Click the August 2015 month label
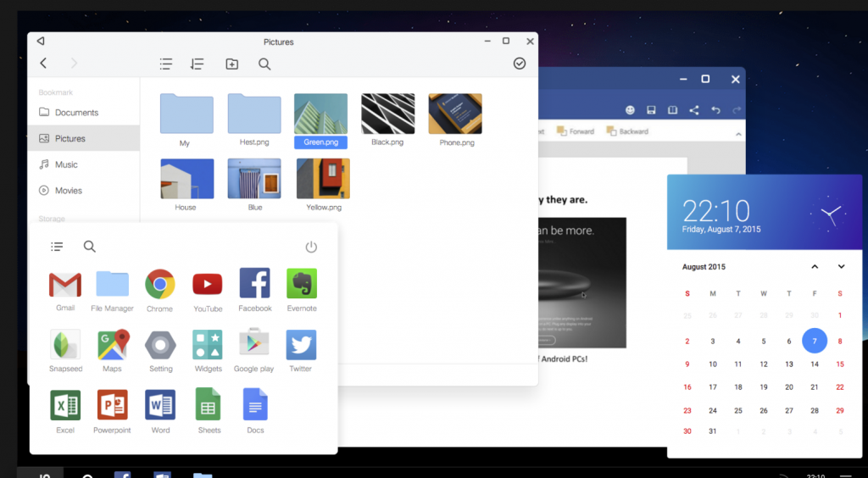This screenshot has height=478, width=868. (704, 267)
